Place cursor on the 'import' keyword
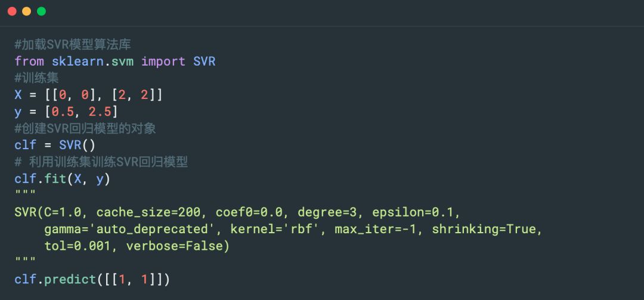The height and width of the screenshot is (300, 644). [163, 61]
